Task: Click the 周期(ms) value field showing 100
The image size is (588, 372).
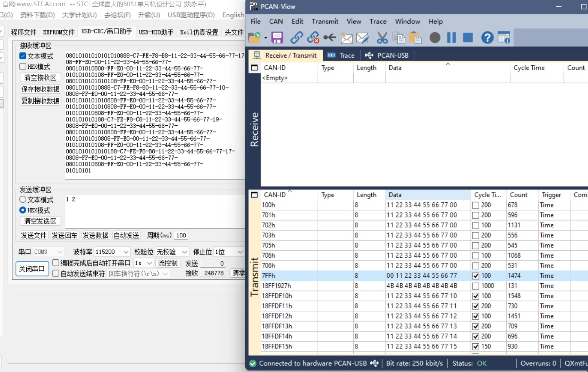Action: (181, 235)
